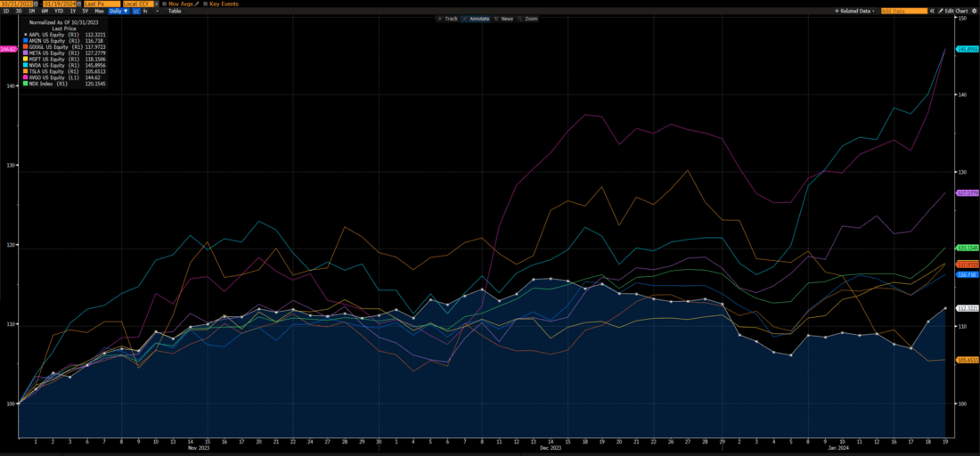Open the small chart-type dropdown arrow before Table

[158, 12]
